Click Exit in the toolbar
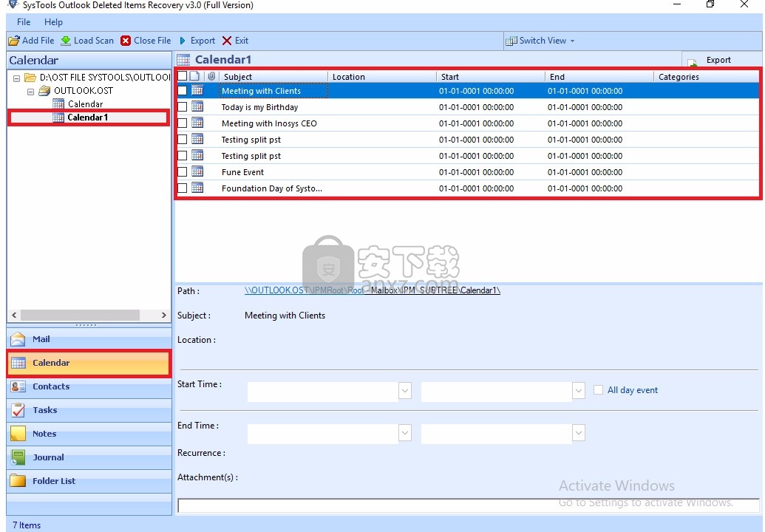Screen dimensions: 765x532 tap(235, 41)
